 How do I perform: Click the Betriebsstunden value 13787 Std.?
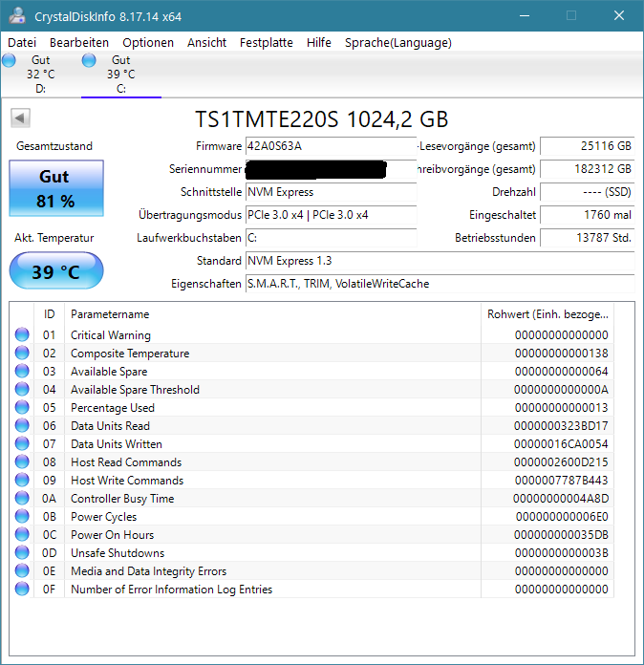588,238
